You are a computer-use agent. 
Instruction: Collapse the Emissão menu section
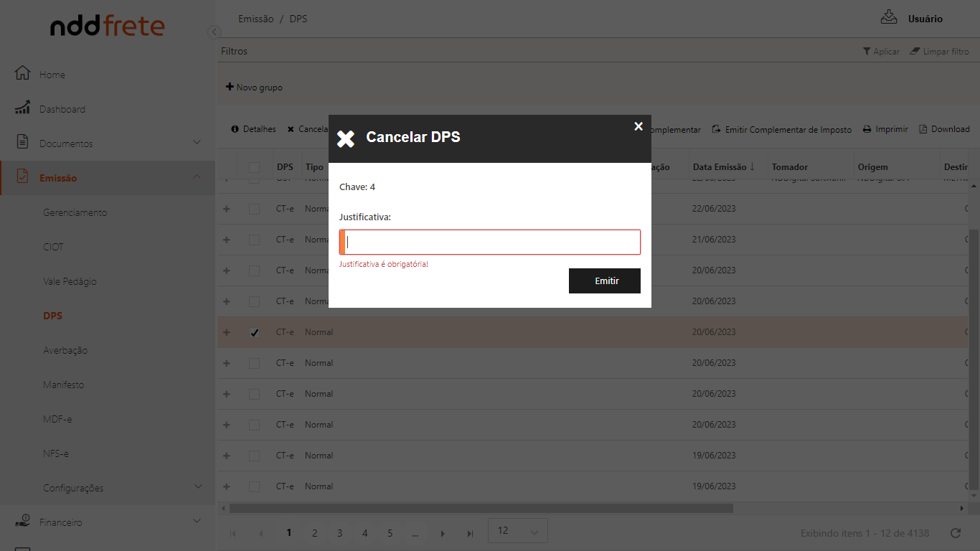(x=197, y=177)
